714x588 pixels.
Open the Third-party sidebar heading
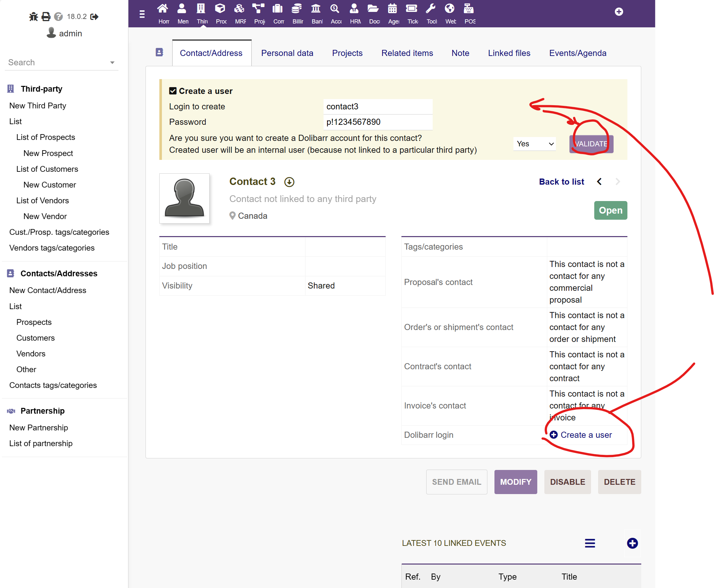[42, 89]
